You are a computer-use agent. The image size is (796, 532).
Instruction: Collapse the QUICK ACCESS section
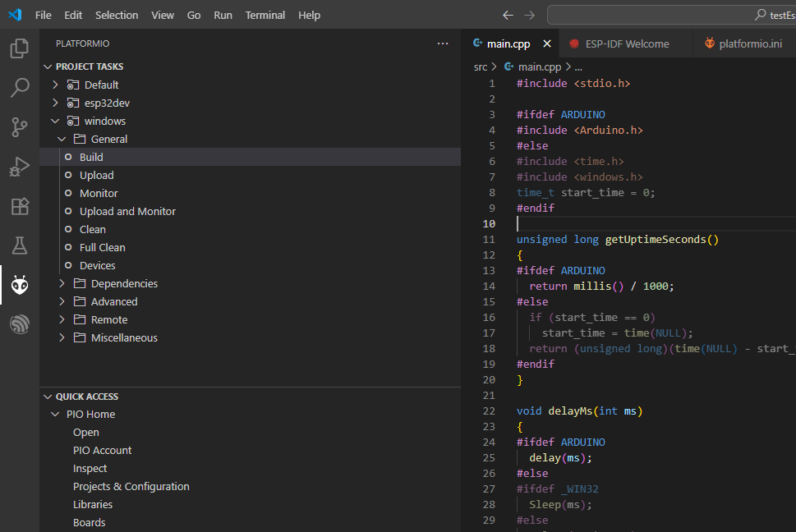(48, 397)
